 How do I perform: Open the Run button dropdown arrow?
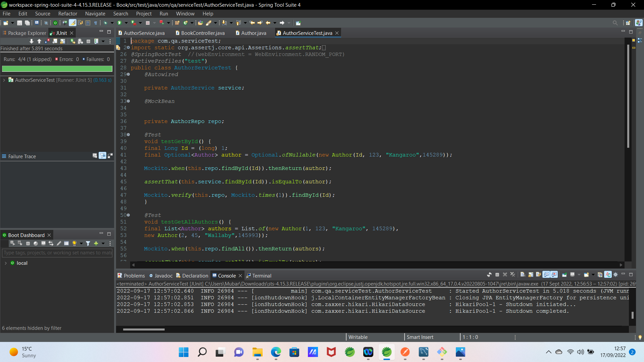point(126,23)
